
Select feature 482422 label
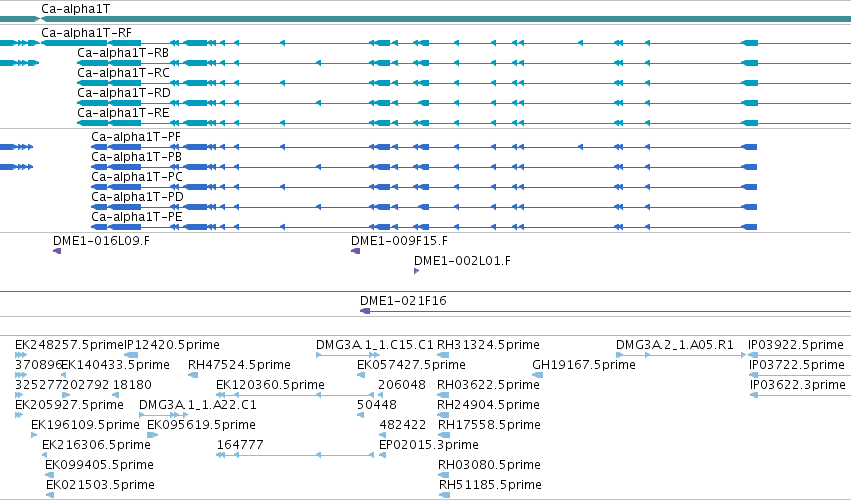(403, 425)
